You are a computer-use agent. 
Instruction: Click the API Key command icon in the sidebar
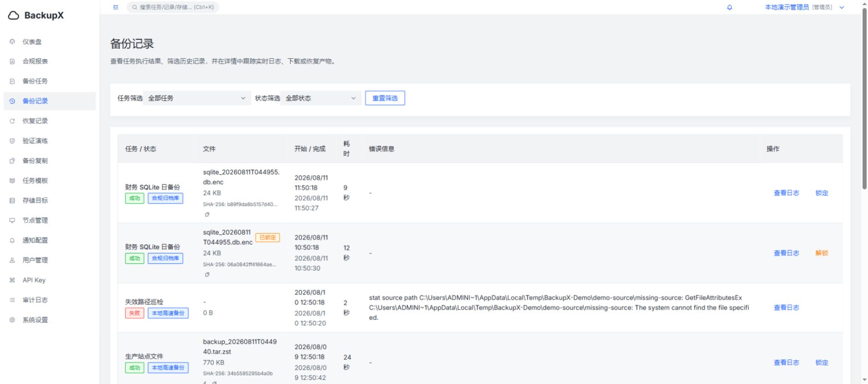[12, 280]
